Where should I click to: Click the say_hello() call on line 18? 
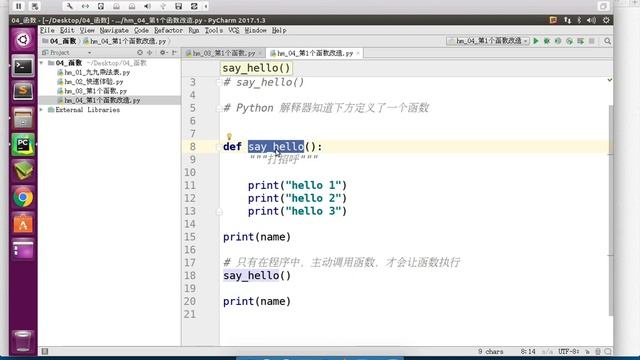pyautogui.click(x=257, y=276)
